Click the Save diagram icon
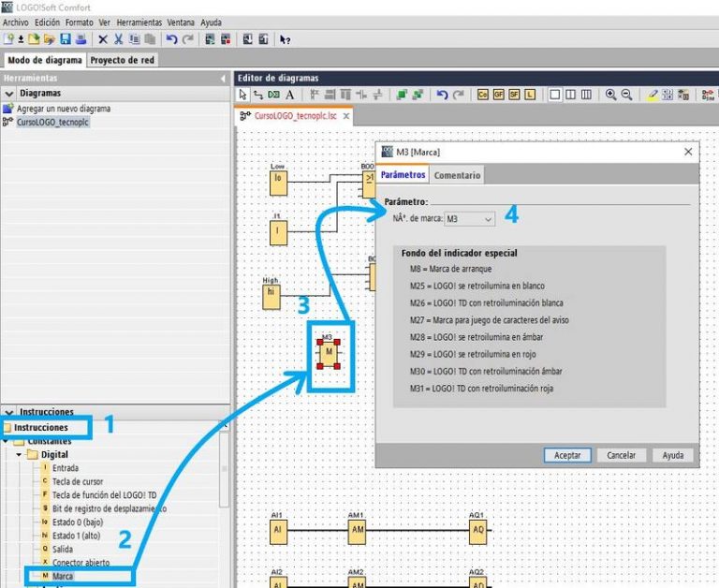The width and height of the screenshot is (719, 588). click(65, 39)
